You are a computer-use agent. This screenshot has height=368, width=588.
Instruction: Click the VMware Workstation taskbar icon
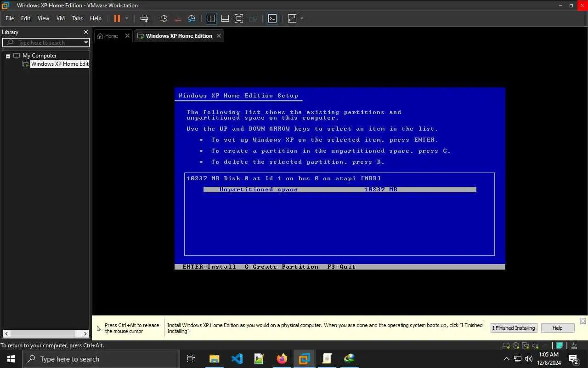click(304, 359)
